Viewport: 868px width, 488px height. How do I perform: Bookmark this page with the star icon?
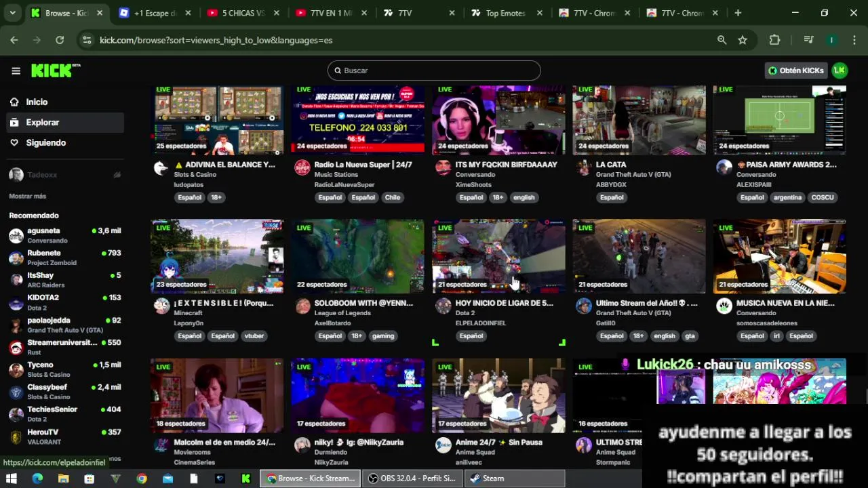[743, 40]
